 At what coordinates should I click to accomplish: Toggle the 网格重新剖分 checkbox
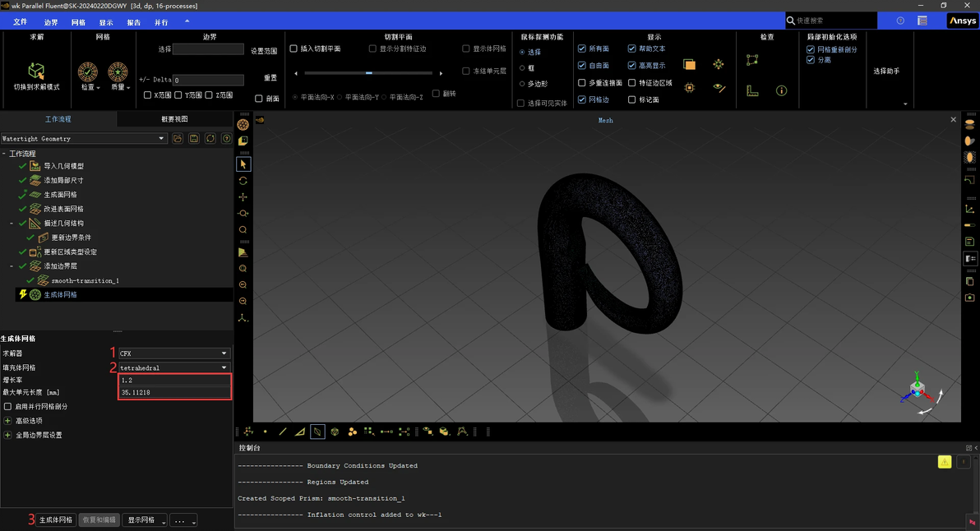[811, 49]
